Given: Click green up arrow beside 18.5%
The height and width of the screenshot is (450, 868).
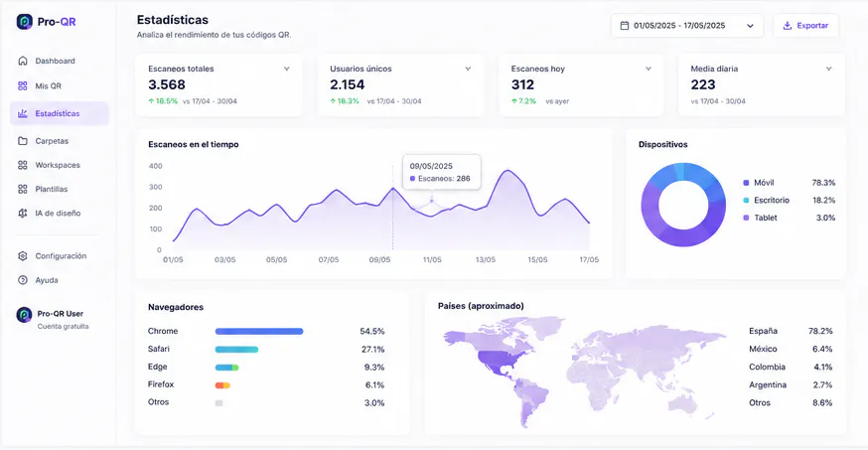Looking at the screenshot, I should (151, 101).
